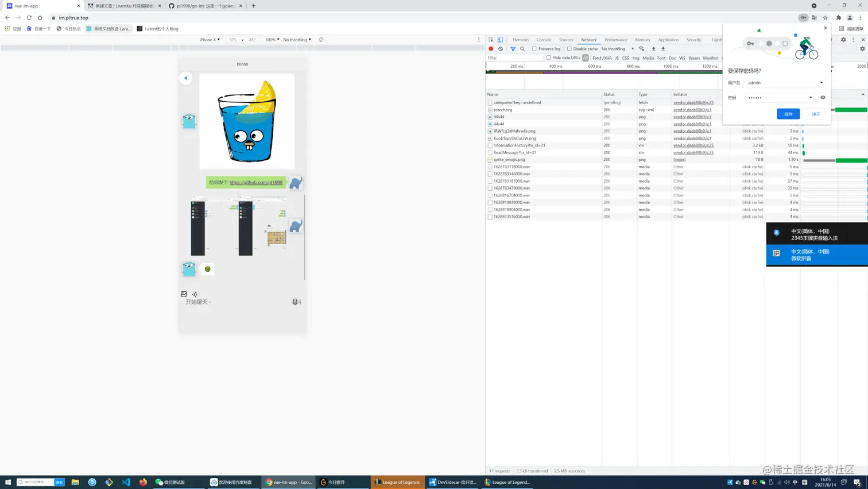Check the Hide data URLs checkbox
Image resolution: width=868 pixels, height=489 pixels.
(x=549, y=57)
